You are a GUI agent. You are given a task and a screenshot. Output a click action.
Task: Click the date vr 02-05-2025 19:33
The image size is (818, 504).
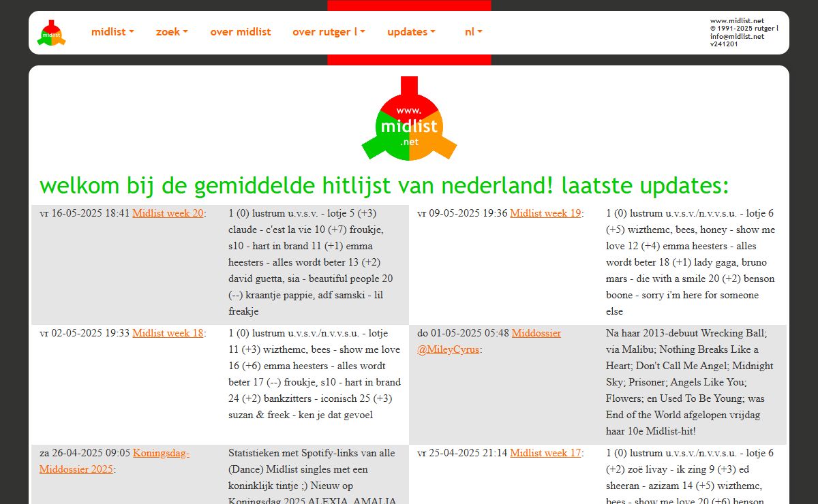(85, 333)
